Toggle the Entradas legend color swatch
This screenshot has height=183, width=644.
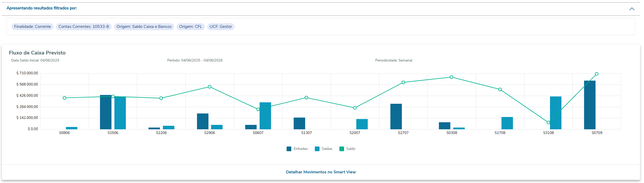pos(289,149)
